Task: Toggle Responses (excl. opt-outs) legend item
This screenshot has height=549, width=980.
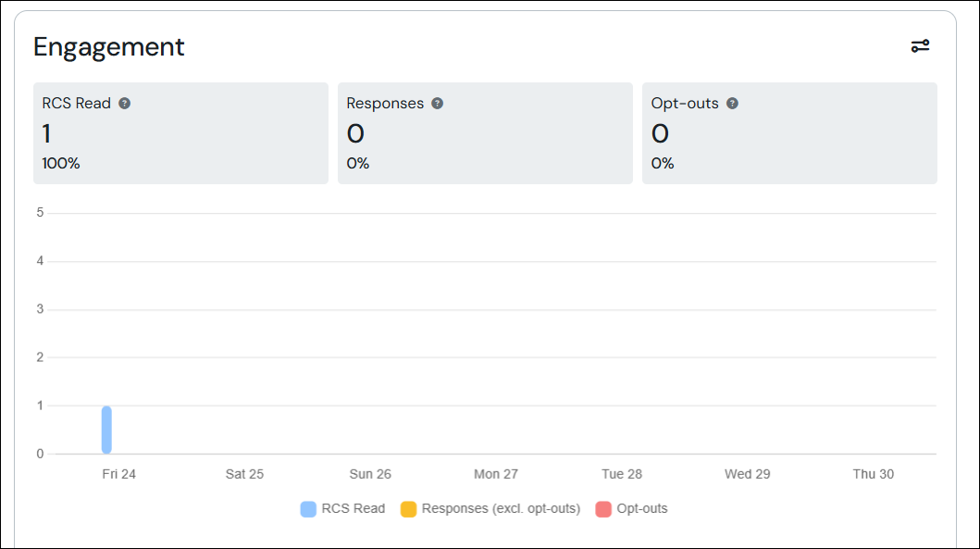Action: click(x=490, y=509)
